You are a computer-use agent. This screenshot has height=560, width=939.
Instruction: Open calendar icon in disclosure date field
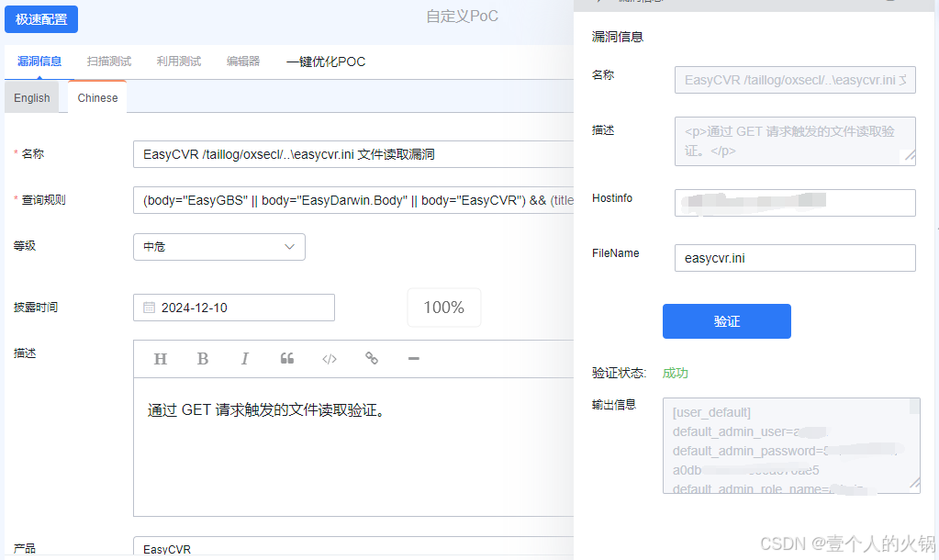tap(149, 308)
